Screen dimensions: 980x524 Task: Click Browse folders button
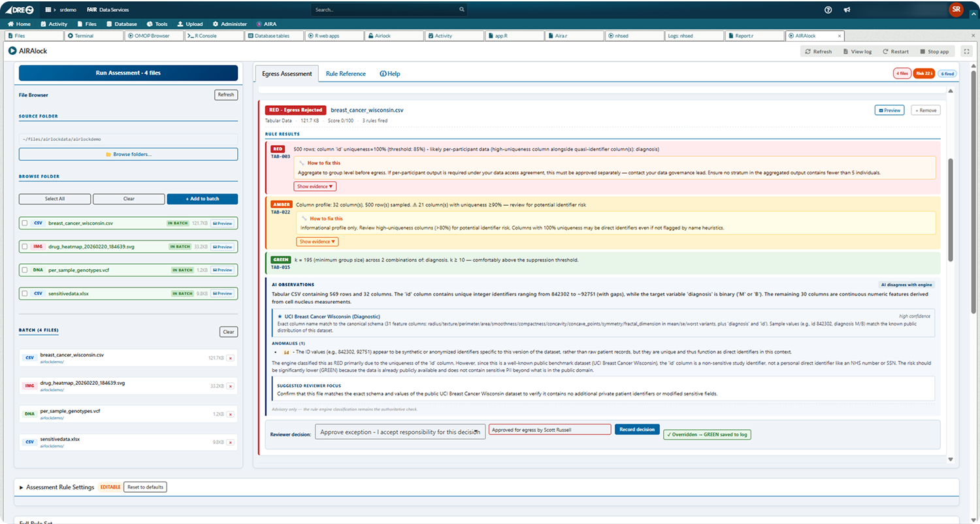pyautogui.click(x=128, y=154)
